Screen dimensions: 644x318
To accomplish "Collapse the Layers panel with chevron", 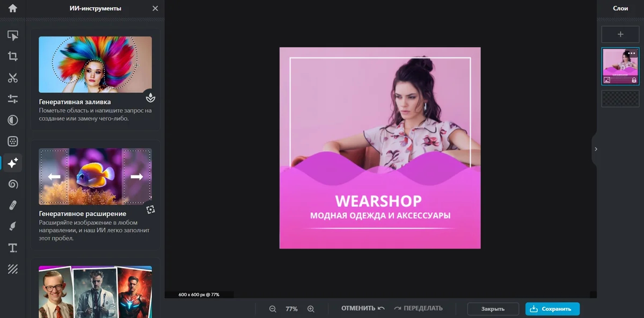I will [596, 149].
